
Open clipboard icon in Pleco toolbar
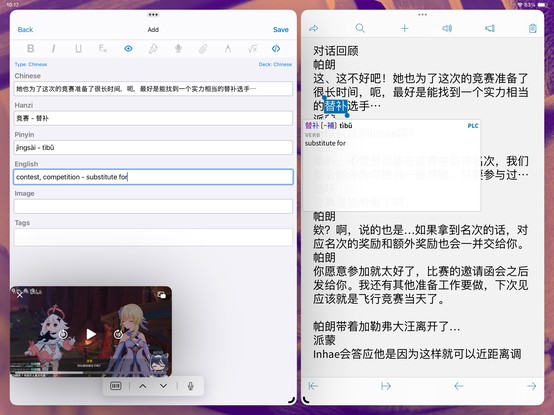point(533,28)
